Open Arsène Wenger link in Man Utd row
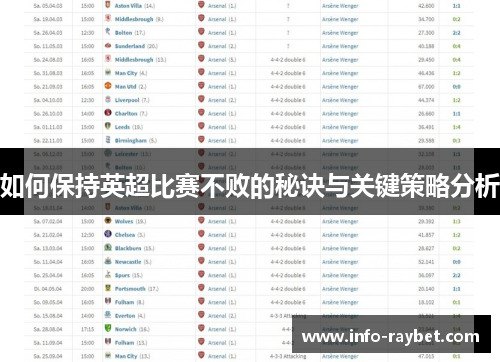Screen dimensions: 500x362 [x=340, y=87]
